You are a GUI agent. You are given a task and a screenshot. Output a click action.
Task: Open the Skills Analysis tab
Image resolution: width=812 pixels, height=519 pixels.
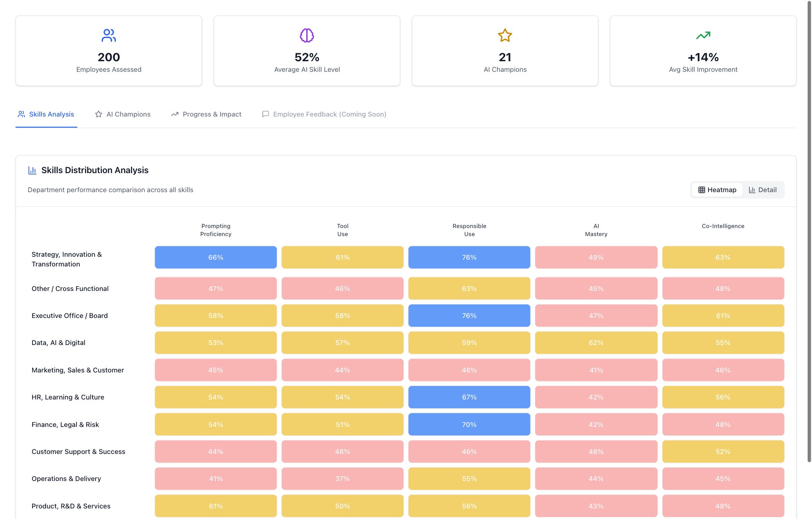pos(46,114)
